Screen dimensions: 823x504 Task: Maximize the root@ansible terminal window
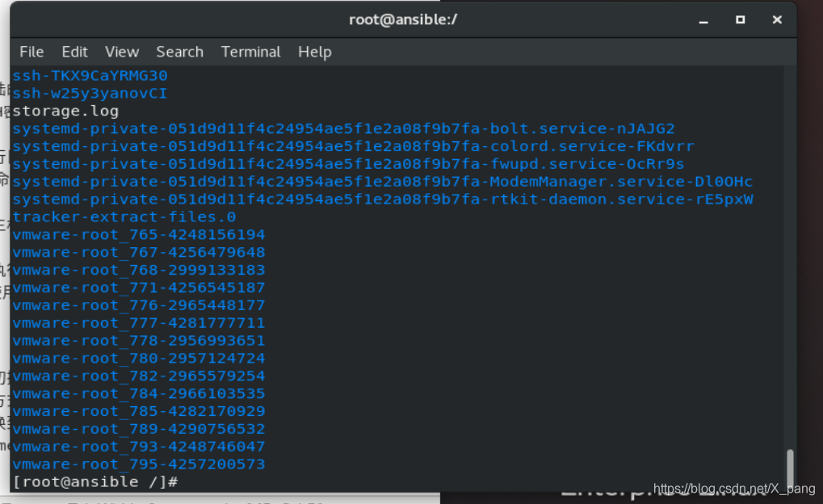click(x=740, y=20)
